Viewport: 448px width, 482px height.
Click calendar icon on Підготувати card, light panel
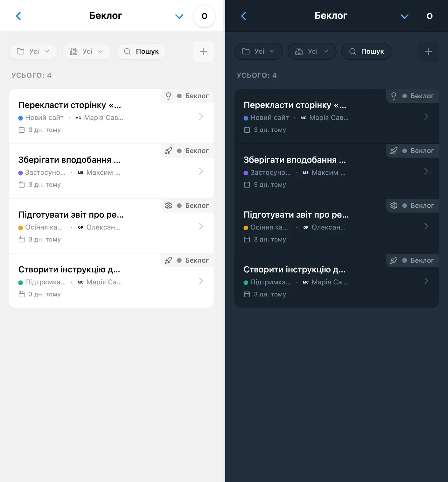click(22, 239)
